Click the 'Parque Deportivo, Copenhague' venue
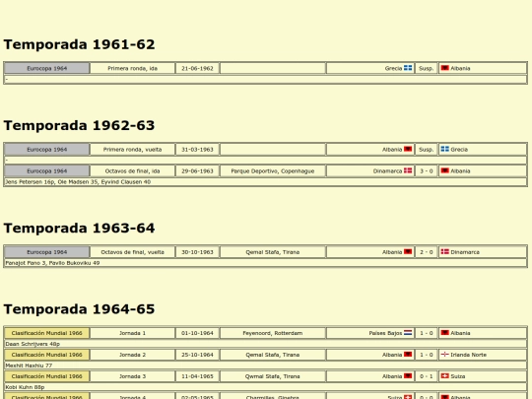The height and width of the screenshot is (399, 532). [273, 171]
